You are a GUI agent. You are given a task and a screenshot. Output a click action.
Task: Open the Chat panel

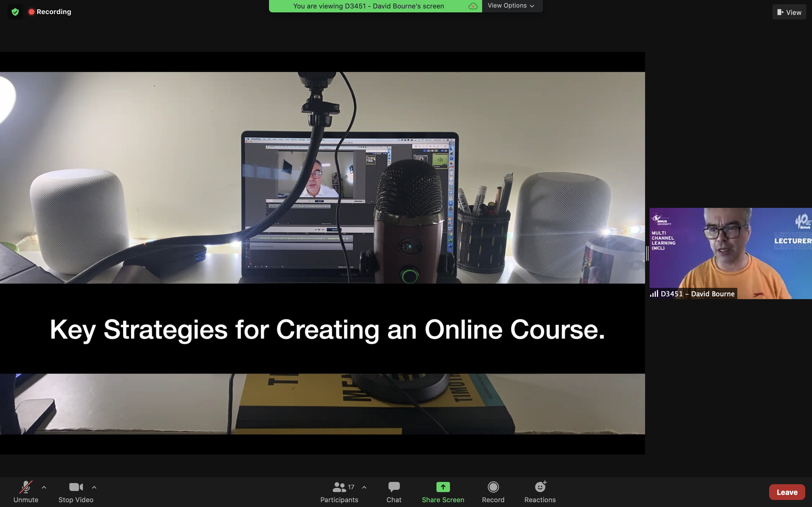click(x=394, y=492)
